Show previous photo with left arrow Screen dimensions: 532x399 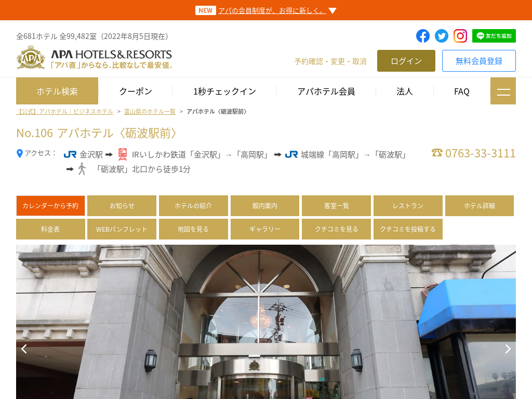(24, 349)
